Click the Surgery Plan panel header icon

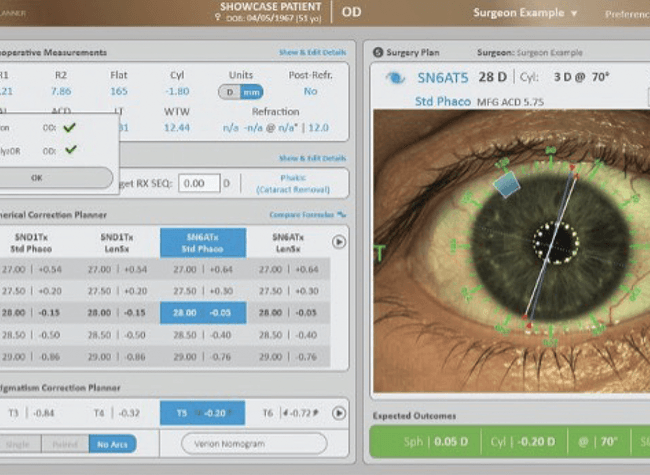point(378,51)
